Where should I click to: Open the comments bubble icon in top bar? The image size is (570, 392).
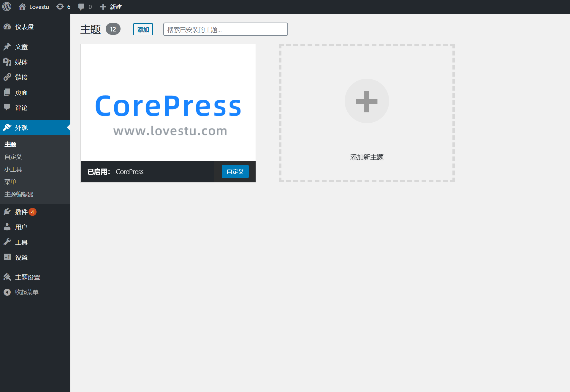81,7
